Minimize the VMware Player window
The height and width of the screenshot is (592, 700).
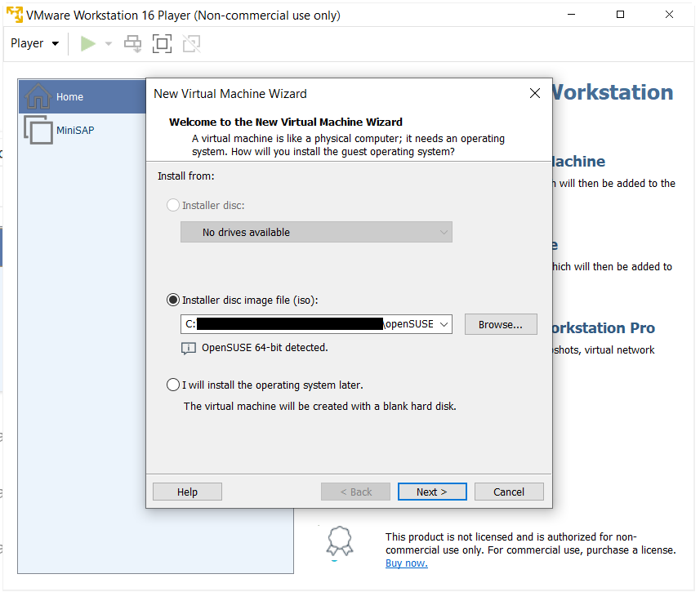coord(572,15)
